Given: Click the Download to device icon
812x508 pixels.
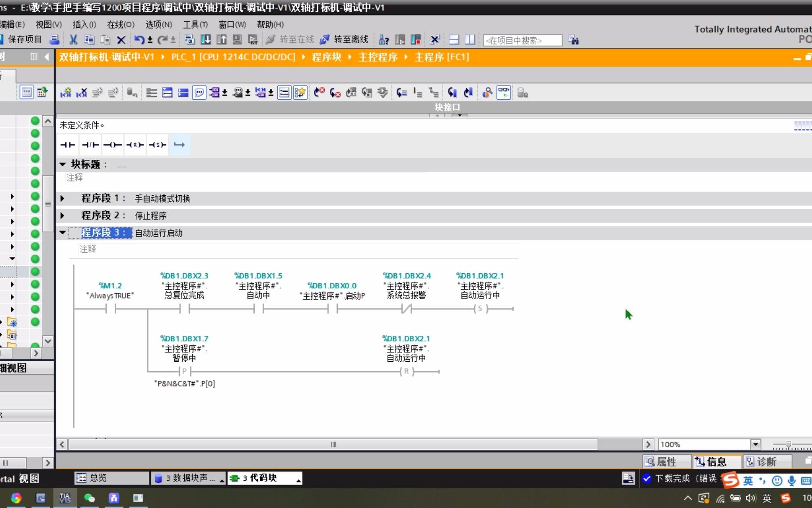Looking at the screenshot, I should 205,40.
